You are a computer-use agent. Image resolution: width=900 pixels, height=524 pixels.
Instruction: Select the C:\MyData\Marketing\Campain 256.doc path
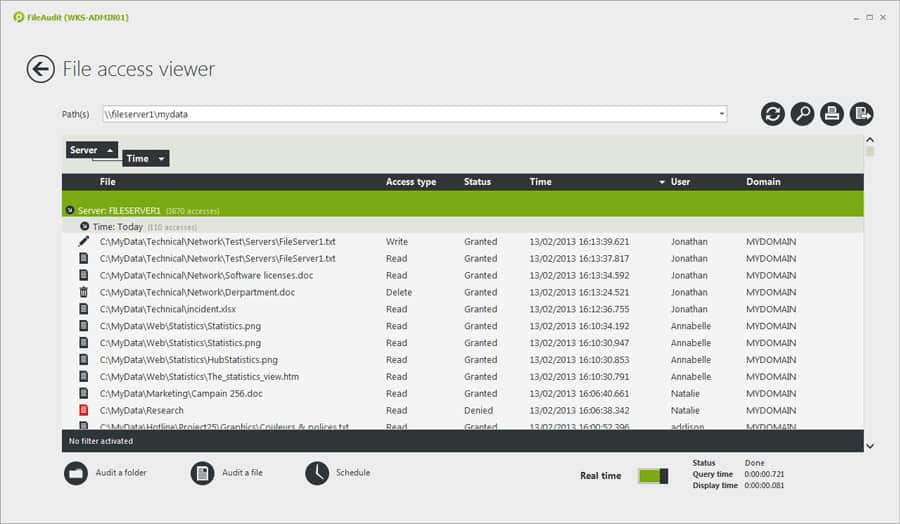[181, 394]
